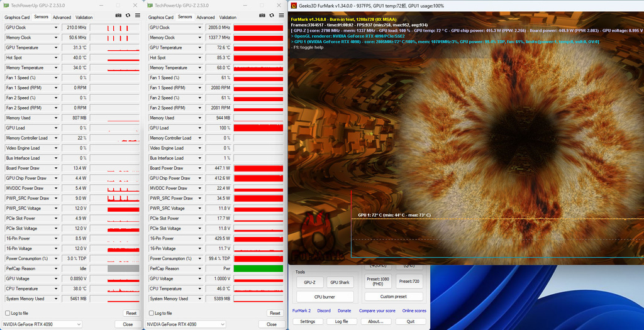Click the screenshot camera icon in idle GPU-Z window
The width and height of the screenshot is (644, 330).
point(118,16)
